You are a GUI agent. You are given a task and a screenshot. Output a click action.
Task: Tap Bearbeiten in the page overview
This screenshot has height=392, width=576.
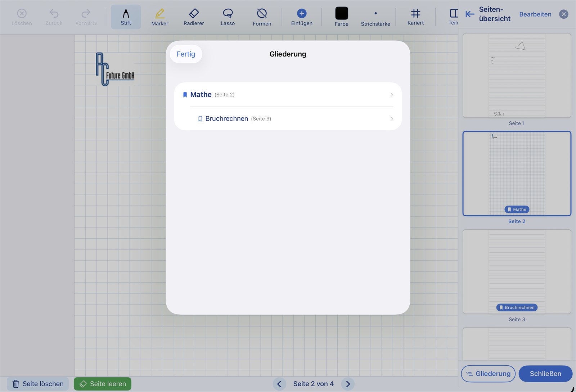tap(535, 14)
